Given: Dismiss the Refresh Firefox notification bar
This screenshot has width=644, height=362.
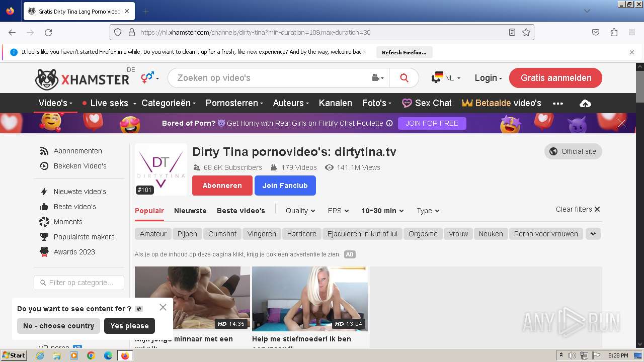Looking at the screenshot, I should point(632,52).
